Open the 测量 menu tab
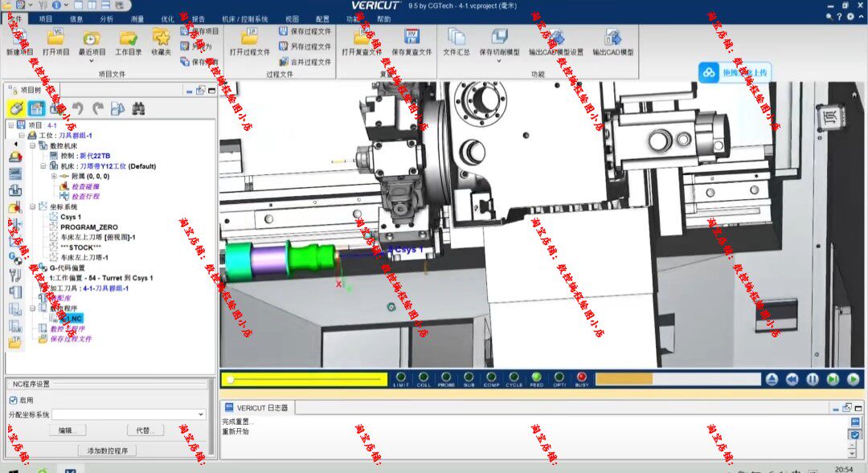 137,18
